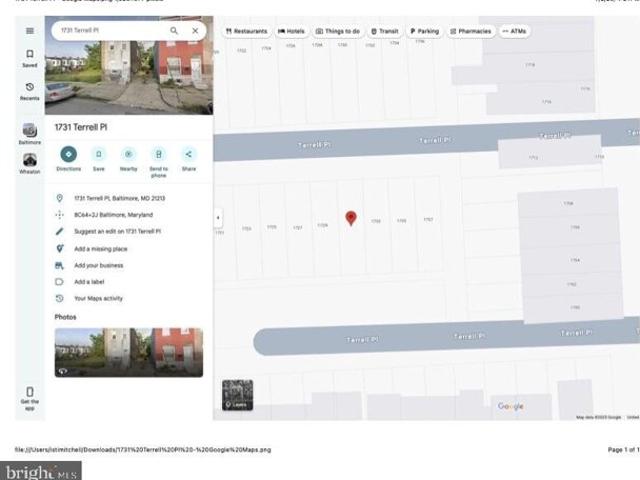
Task: Click the header street view photo
Action: (x=129, y=78)
